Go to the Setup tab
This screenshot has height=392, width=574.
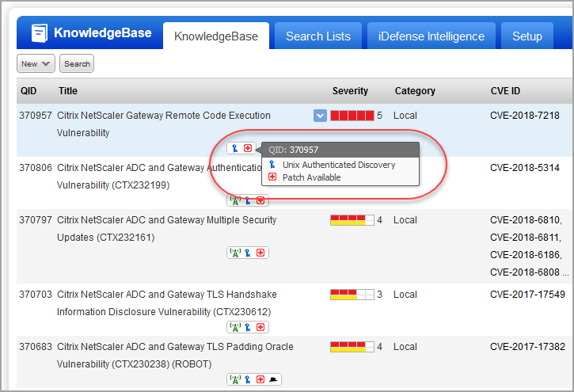526,36
